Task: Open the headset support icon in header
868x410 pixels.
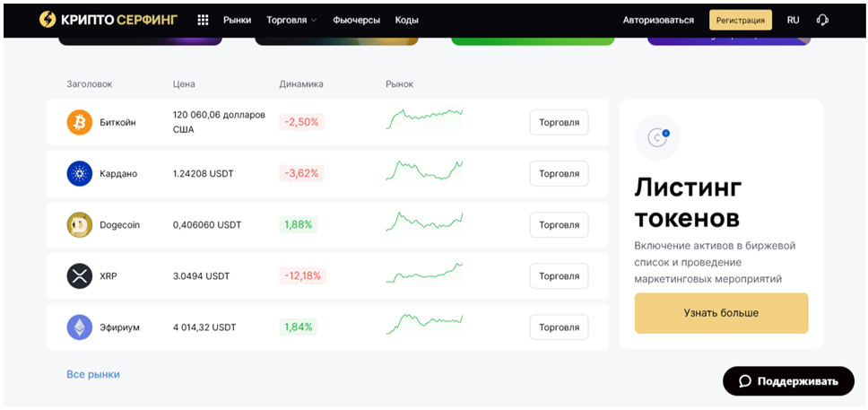Action: 822,20
